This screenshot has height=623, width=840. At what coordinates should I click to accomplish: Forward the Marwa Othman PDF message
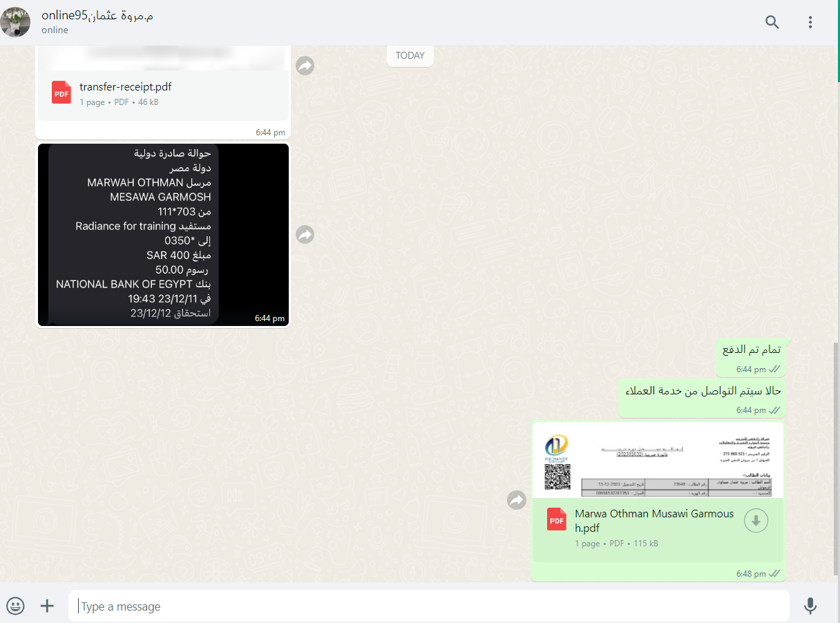[517, 500]
